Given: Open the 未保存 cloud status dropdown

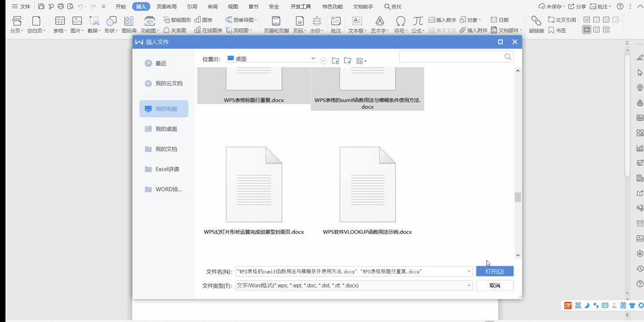Looking at the screenshot, I should [552, 7].
